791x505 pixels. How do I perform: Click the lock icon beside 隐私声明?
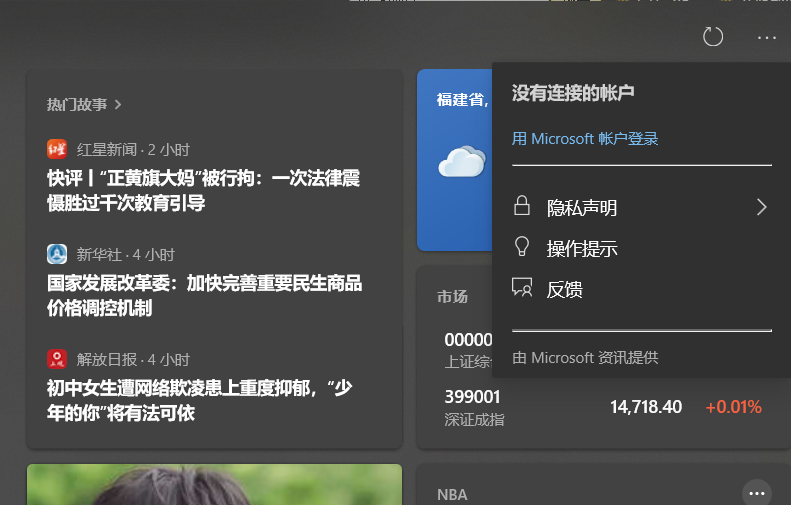click(x=522, y=207)
